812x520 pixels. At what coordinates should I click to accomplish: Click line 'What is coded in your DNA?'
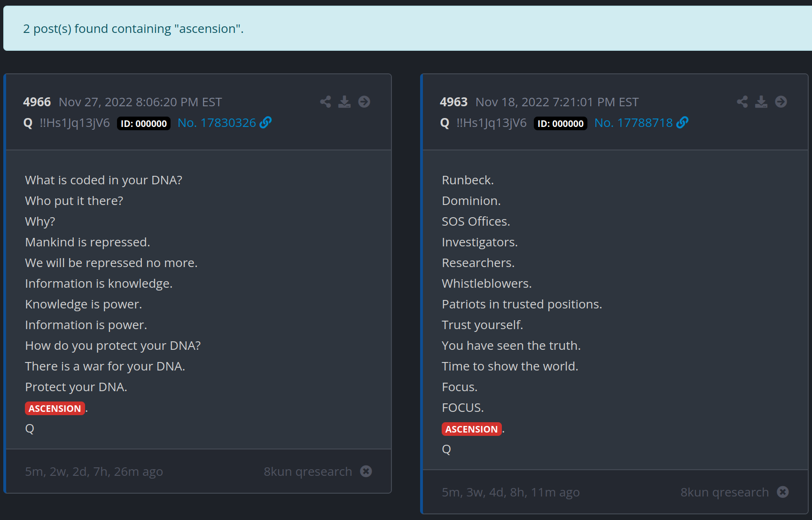[103, 180]
